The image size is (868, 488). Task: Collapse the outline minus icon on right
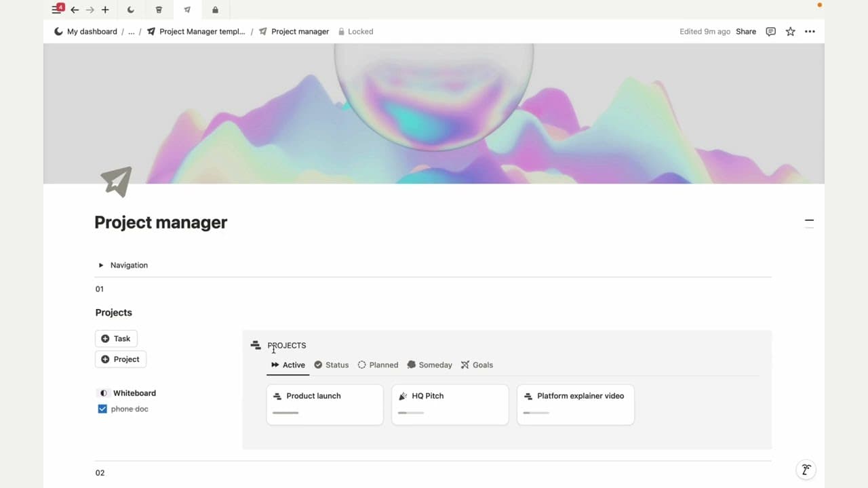click(x=808, y=221)
